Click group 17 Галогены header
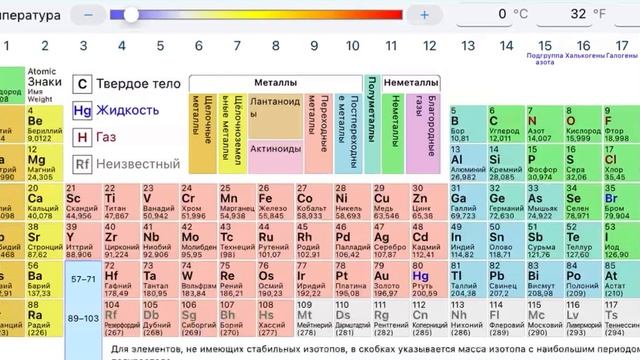The width and height of the screenshot is (640, 360). [622, 49]
